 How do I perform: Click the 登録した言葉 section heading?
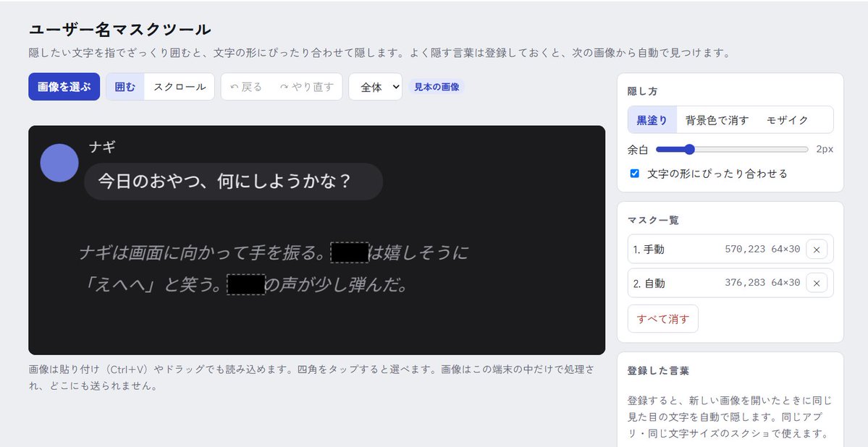[658, 370]
